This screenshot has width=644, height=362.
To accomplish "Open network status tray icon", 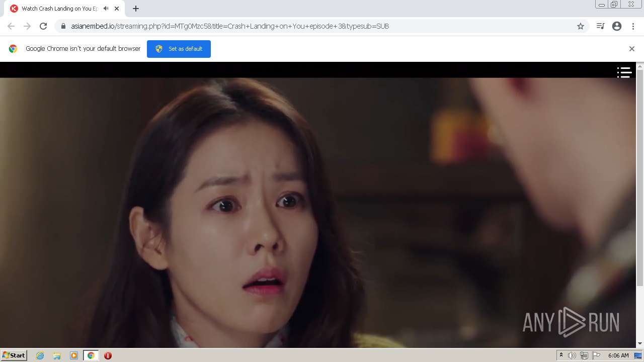I will point(584,355).
